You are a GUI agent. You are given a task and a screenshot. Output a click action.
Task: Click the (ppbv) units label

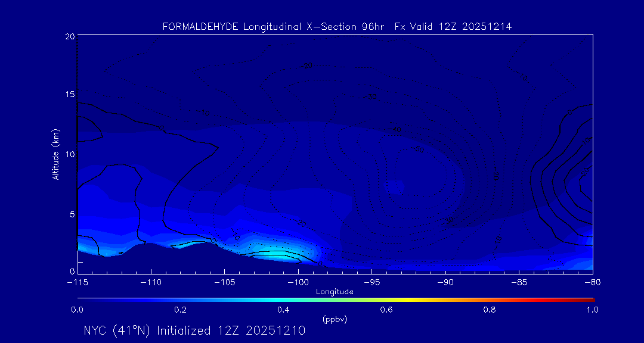coord(335,319)
